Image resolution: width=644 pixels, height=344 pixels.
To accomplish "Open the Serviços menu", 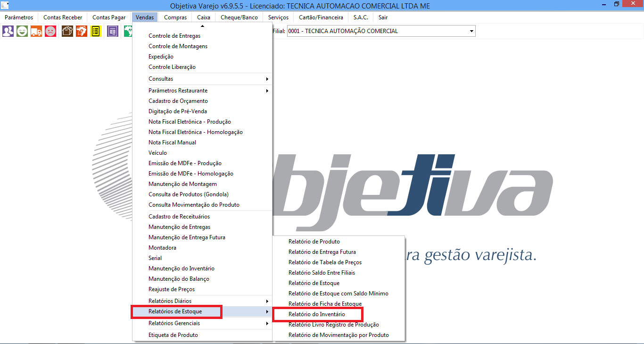I will pyautogui.click(x=278, y=17).
